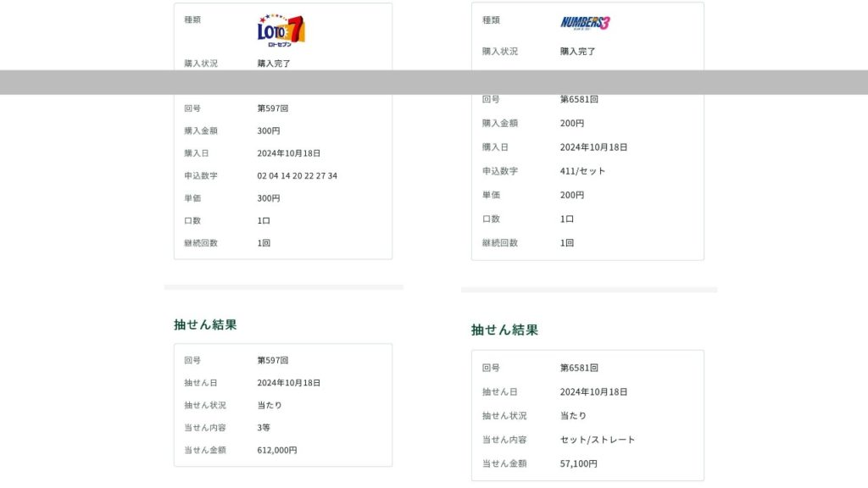This screenshot has width=868, height=488.
Task: Click the Numbers3 購入金額 value 200円
Action: (571, 123)
